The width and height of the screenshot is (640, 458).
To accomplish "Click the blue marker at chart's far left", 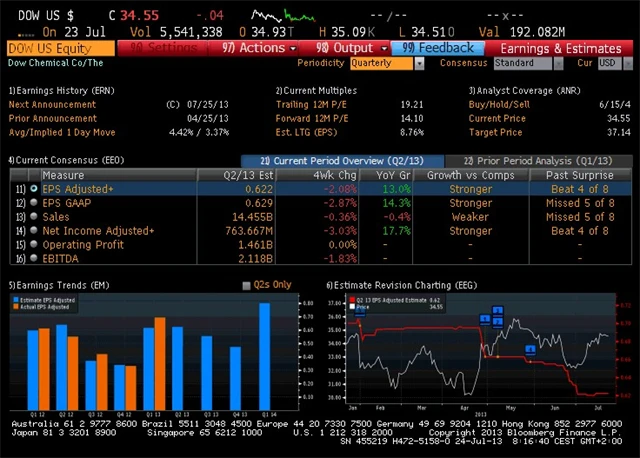I will (359, 310).
